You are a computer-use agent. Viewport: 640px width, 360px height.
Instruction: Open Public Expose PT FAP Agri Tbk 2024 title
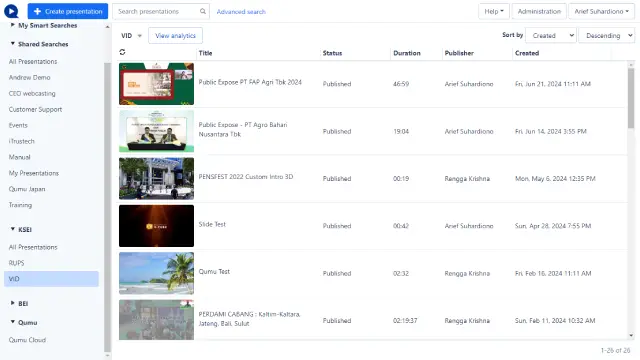tap(250, 82)
